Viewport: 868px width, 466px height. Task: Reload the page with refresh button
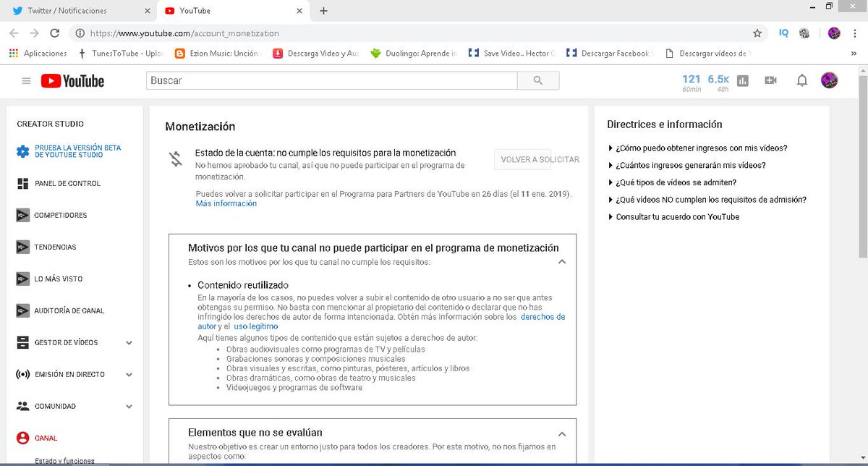[x=55, y=33]
